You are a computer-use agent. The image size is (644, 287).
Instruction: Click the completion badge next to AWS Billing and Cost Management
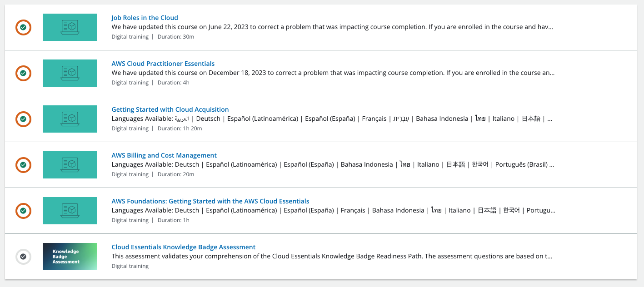pos(23,165)
